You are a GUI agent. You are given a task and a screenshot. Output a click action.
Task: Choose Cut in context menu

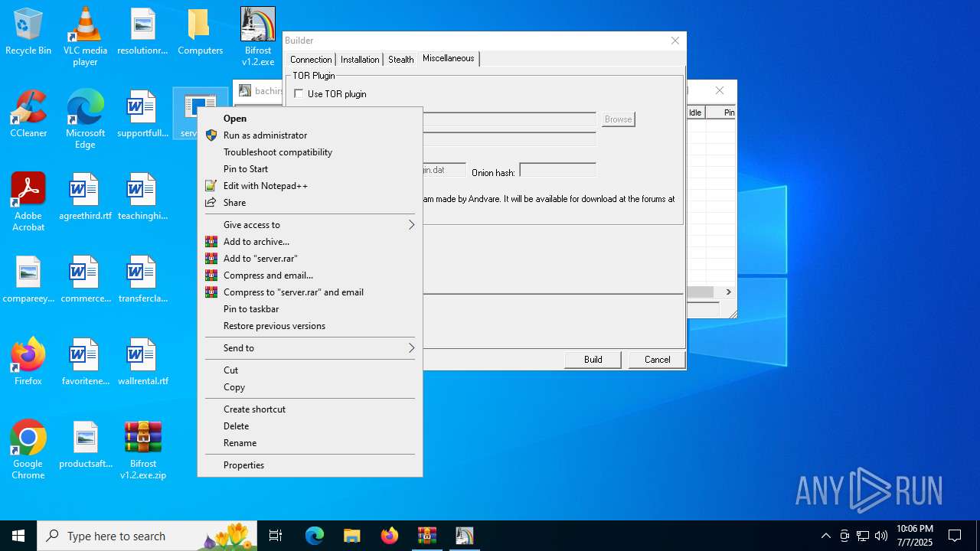click(x=310, y=370)
